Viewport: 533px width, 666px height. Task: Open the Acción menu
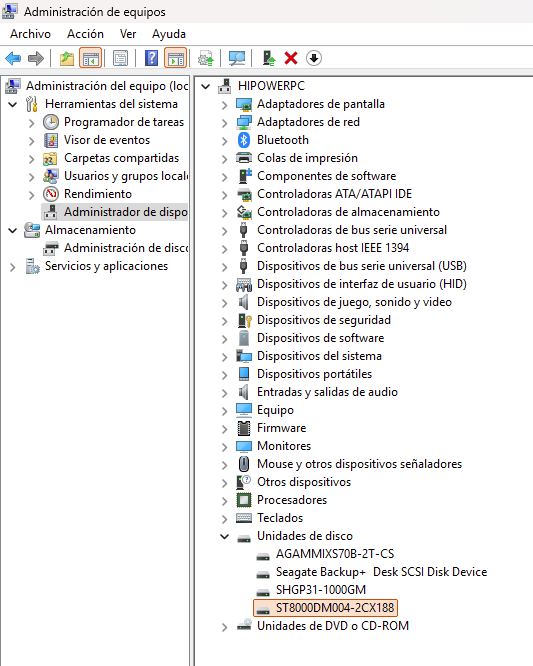point(85,34)
